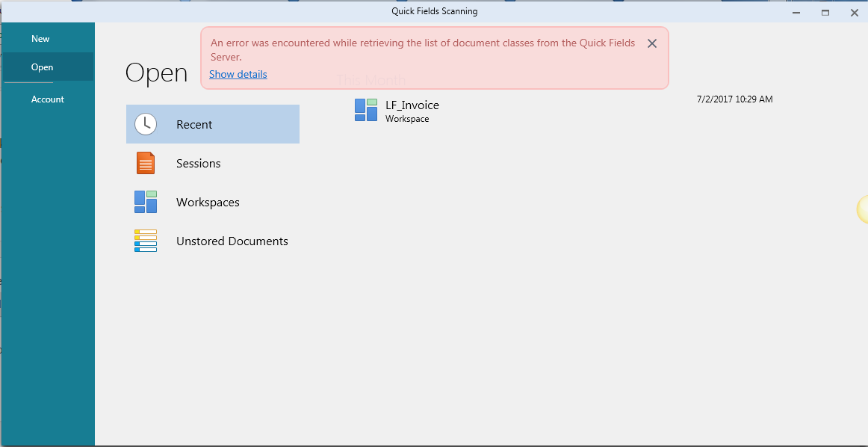Click the orange Sessions document icon
Viewport: 868px width, 447px height.
pyautogui.click(x=146, y=163)
